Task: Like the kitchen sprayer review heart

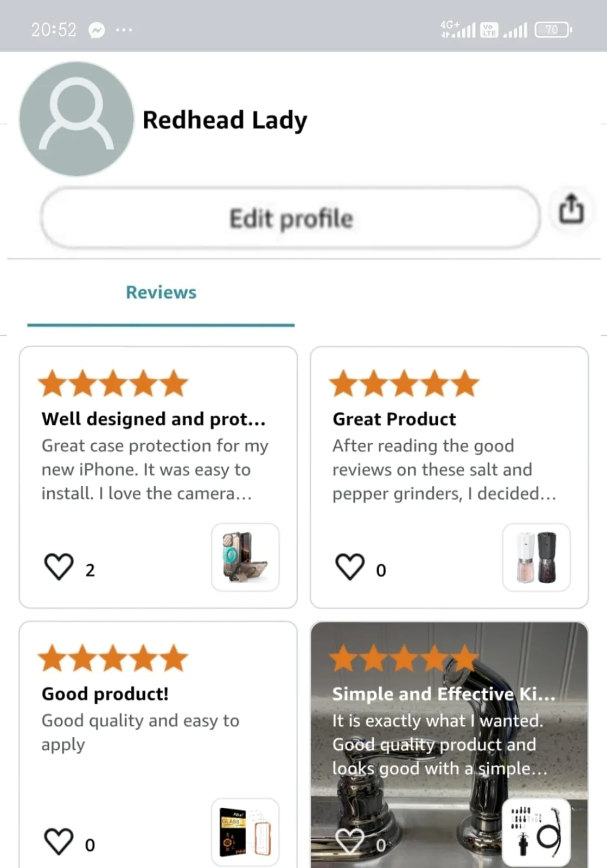Action: pyautogui.click(x=349, y=841)
